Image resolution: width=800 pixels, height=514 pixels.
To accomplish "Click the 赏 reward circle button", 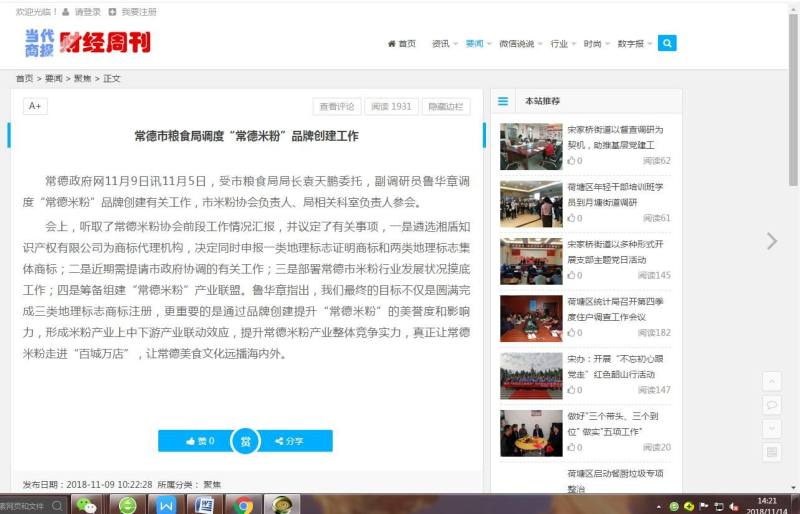I will pos(246,441).
